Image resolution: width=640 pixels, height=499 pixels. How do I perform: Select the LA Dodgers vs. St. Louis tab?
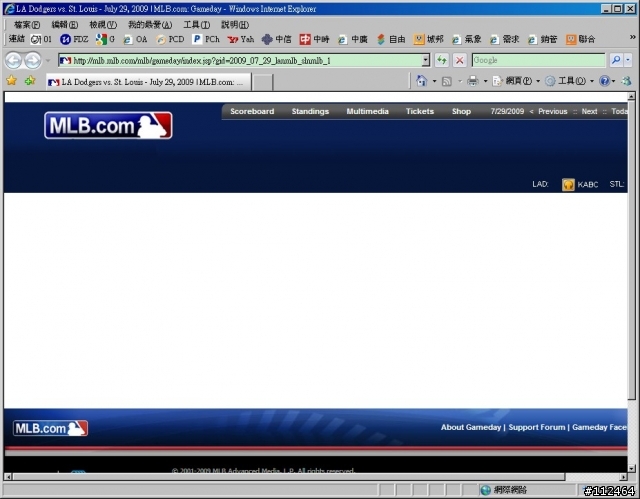click(x=148, y=82)
